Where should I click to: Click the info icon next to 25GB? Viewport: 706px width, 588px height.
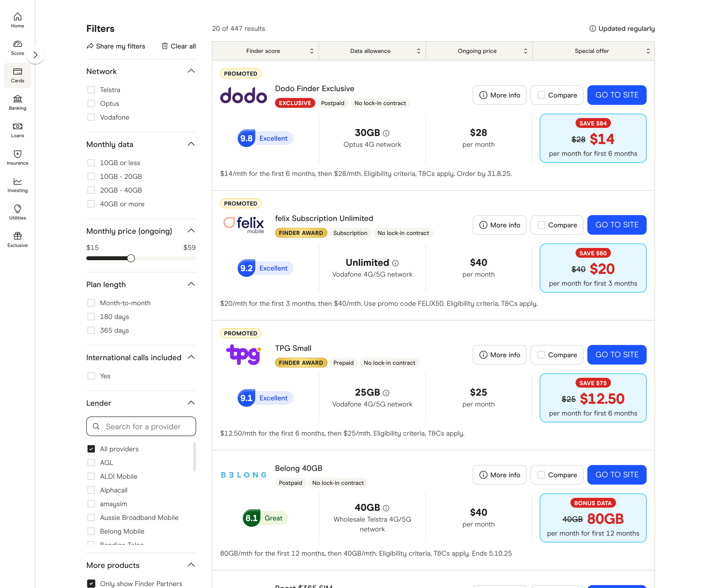tap(386, 393)
